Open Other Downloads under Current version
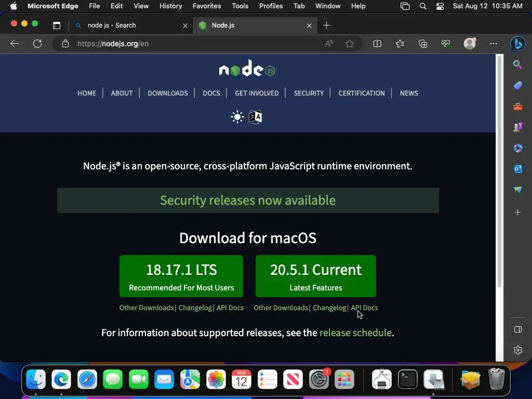Screen dimensions: 532x399 tap(281, 308)
